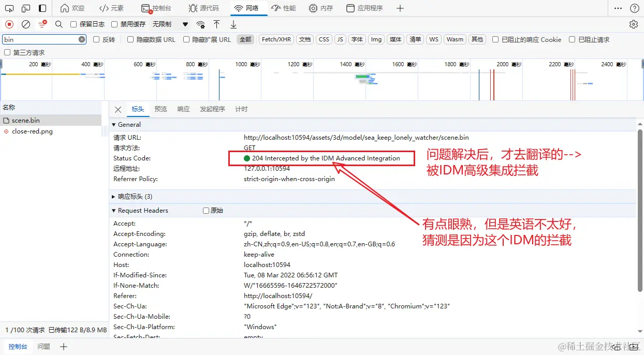This screenshot has width=644, height=355.
Task: Open the three-dot customize menu
Action: point(618,8)
